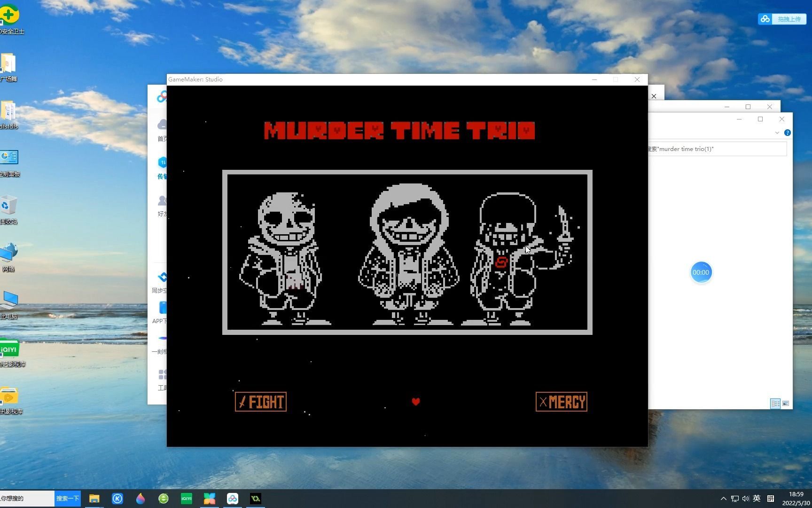Maximize the front explorer window
The height and width of the screenshot is (508, 812).
(760, 119)
